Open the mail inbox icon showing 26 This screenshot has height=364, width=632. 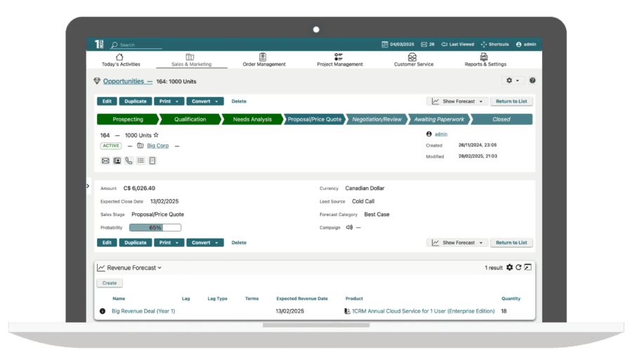[x=428, y=44]
